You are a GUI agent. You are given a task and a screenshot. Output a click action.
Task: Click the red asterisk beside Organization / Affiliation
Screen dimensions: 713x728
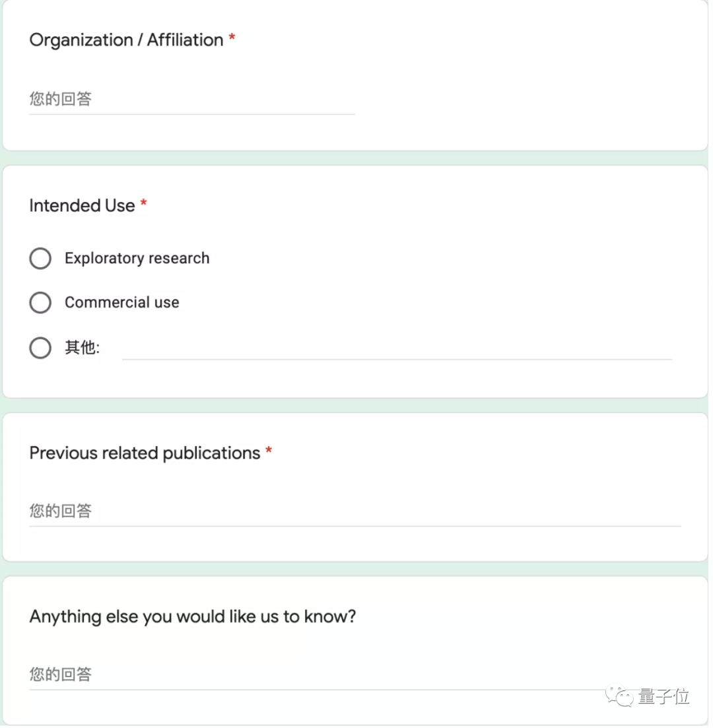(x=232, y=40)
